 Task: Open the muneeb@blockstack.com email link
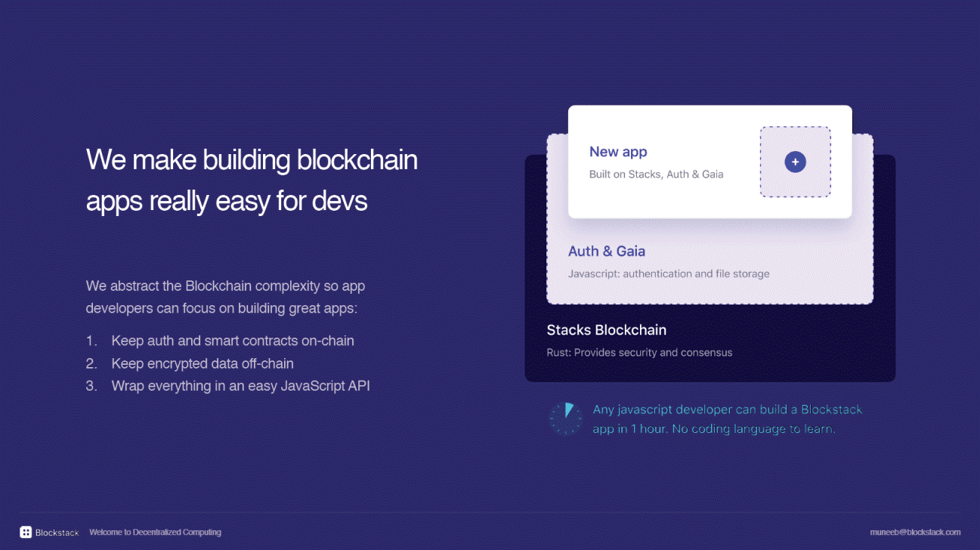(x=915, y=532)
